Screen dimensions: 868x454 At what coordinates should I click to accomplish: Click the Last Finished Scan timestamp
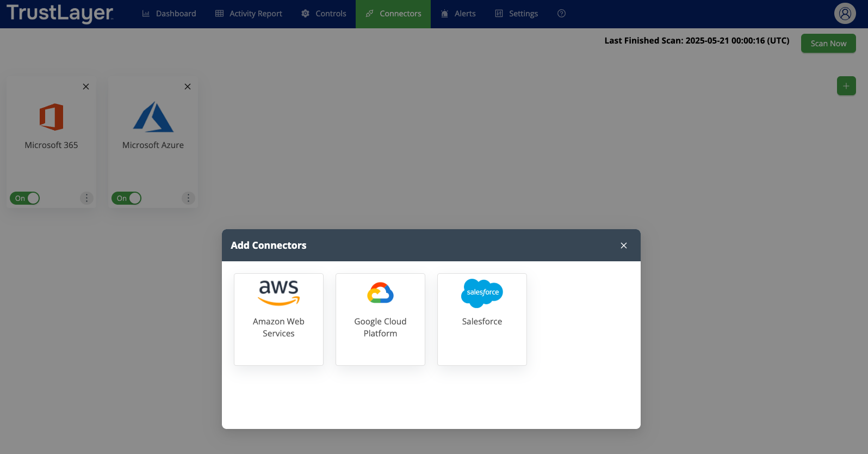coord(697,41)
